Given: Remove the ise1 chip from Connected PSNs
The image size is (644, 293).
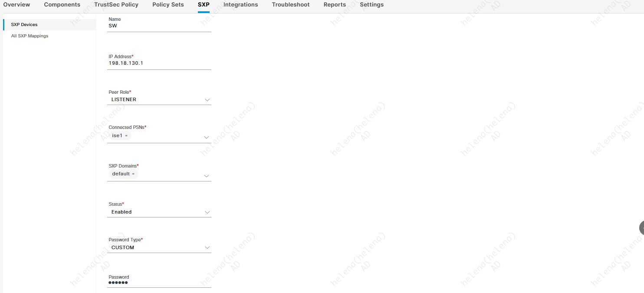Looking at the screenshot, I should pyautogui.click(x=126, y=136).
